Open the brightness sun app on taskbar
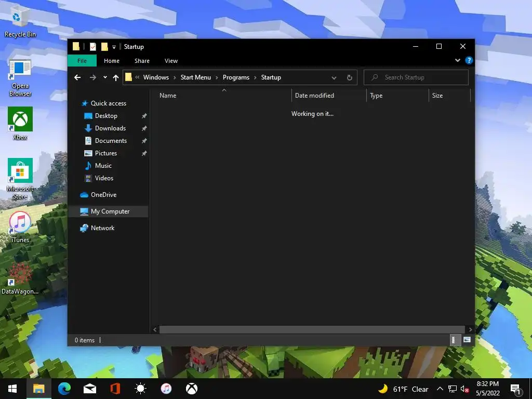This screenshot has height=399, width=532. coord(140,389)
